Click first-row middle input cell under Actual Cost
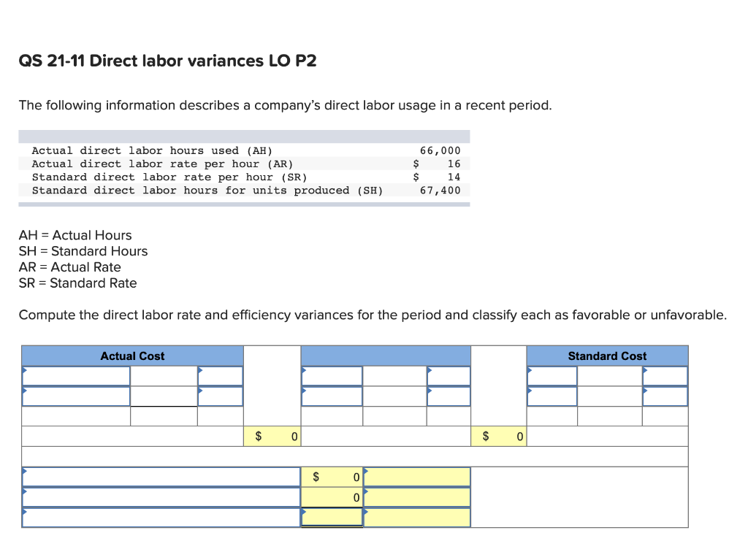The width and height of the screenshot is (748, 560). 164,376
